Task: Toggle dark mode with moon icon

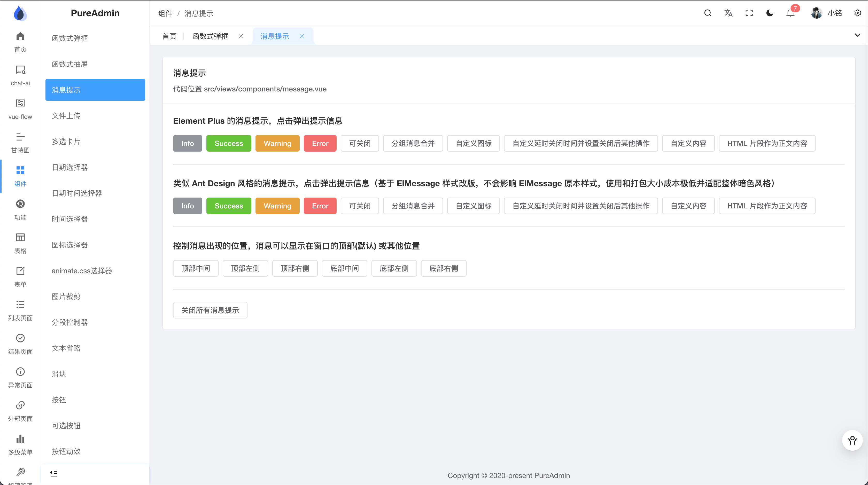Action: tap(770, 13)
